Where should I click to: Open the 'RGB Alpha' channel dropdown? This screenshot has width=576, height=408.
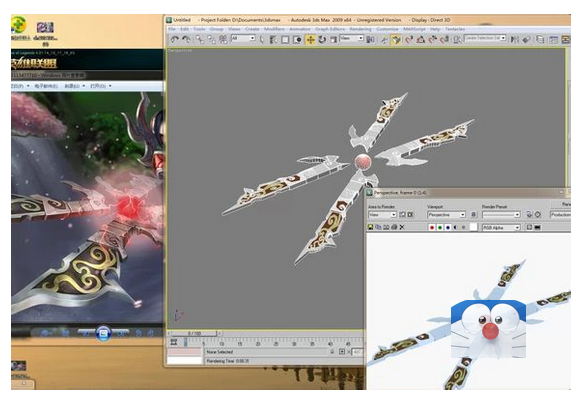point(501,228)
